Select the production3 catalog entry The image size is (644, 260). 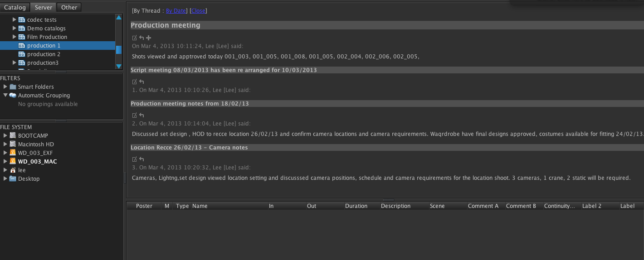coord(43,63)
